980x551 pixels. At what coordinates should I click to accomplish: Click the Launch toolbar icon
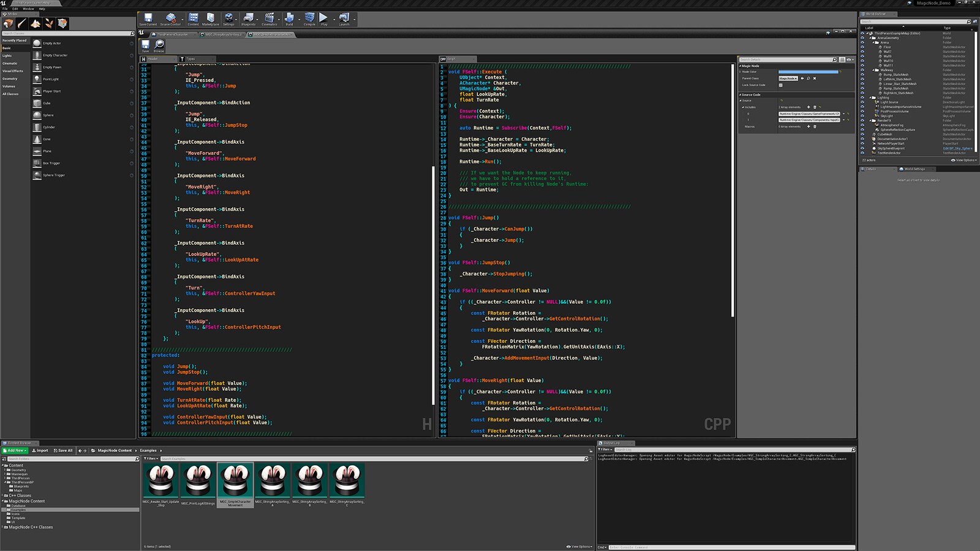(x=343, y=18)
